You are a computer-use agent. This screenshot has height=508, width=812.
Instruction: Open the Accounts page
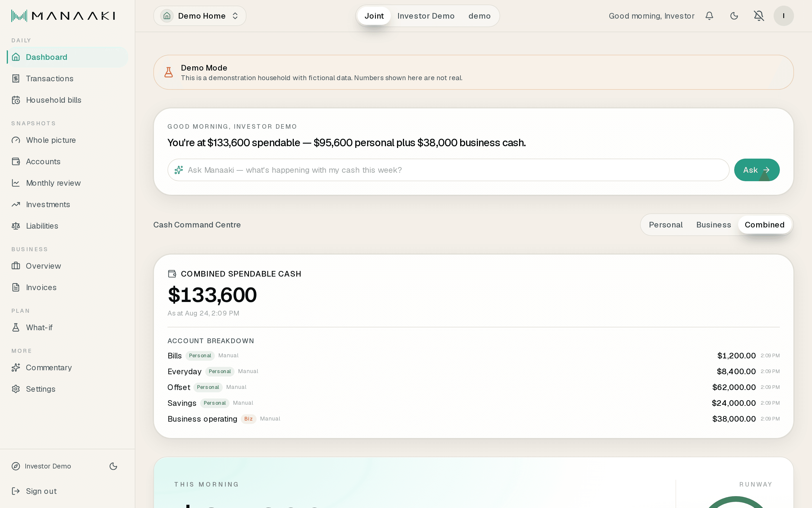pos(67,162)
